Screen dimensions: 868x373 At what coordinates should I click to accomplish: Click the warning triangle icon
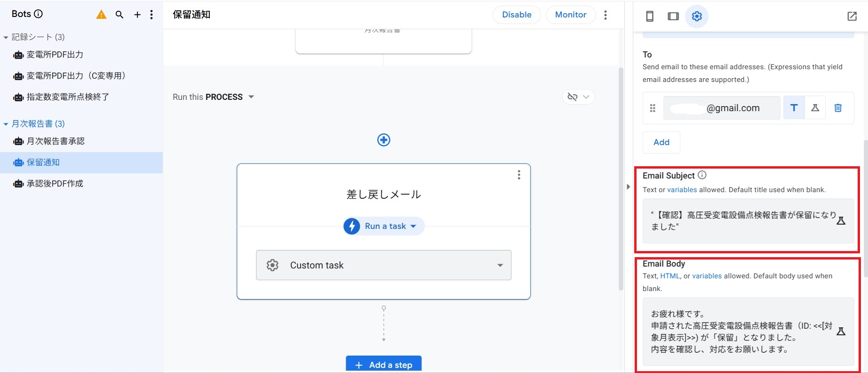click(101, 15)
